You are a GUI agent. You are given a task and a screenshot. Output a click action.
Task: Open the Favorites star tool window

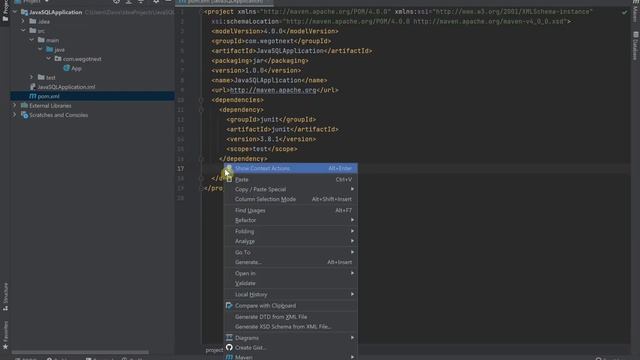coord(5,336)
